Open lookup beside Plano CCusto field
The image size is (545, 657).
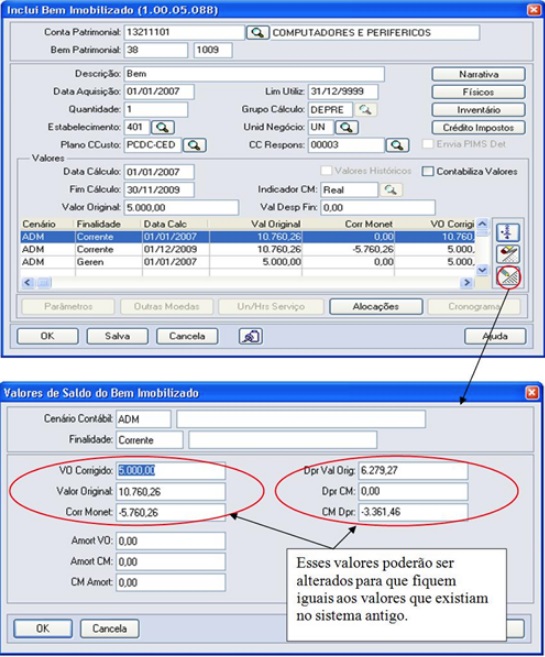coord(194,145)
